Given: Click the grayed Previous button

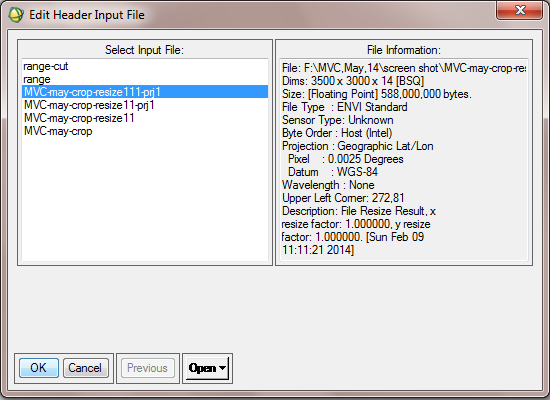Looking at the screenshot, I should 147,368.
